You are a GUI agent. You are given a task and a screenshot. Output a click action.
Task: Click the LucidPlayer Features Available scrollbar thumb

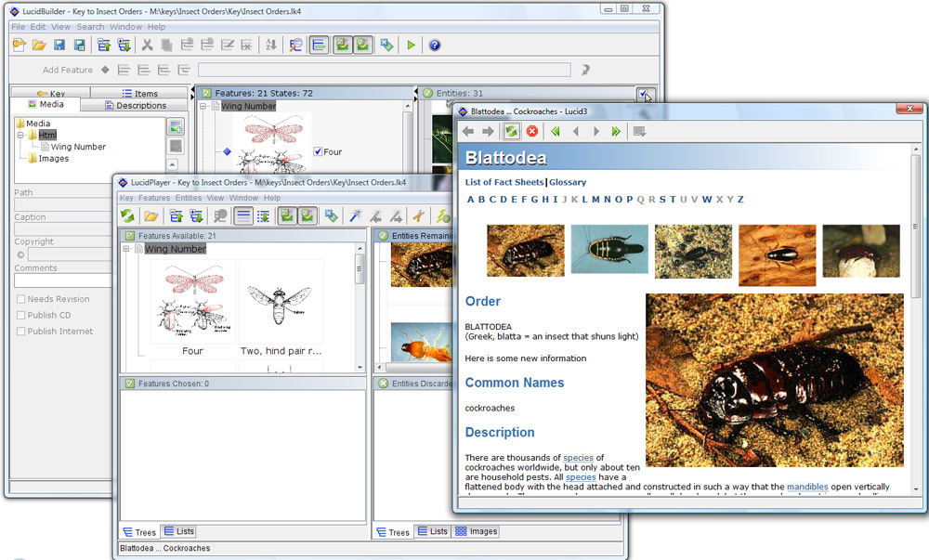pyautogui.click(x=360, y=269)
